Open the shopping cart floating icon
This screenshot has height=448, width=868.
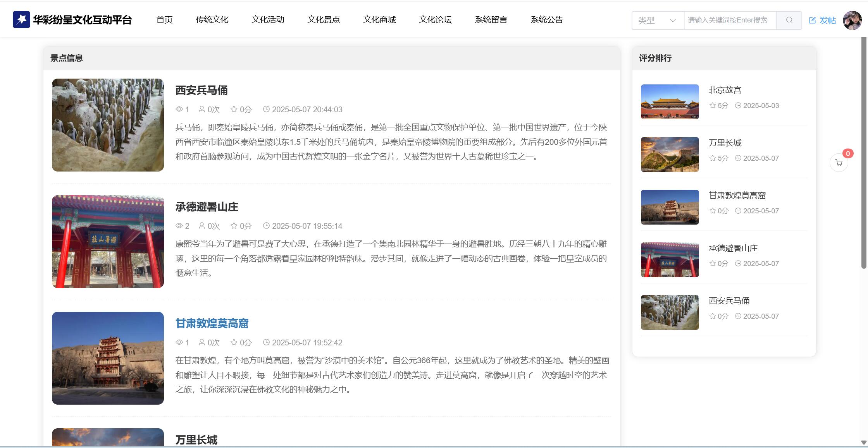click(x=839, y=163)
